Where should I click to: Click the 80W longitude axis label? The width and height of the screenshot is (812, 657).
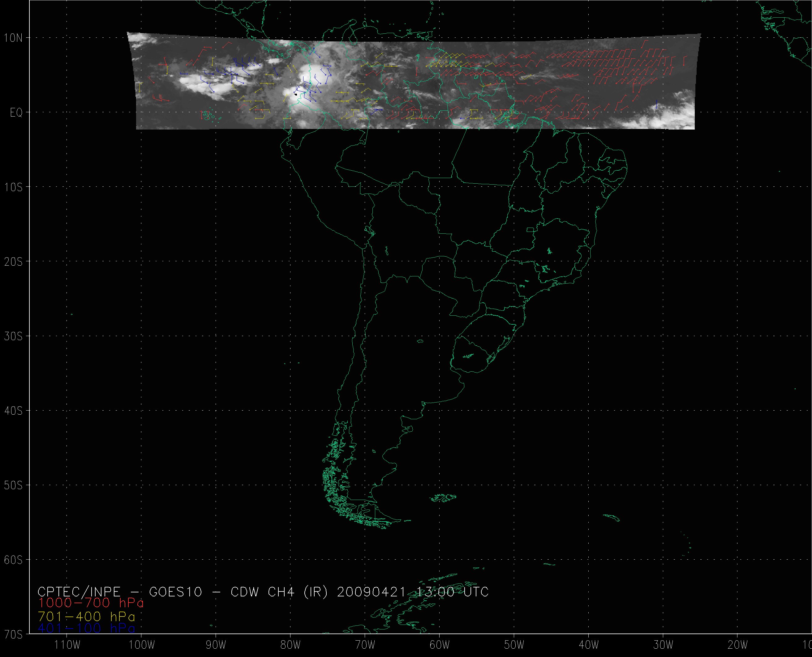pyautogui.click(x=290, y=645)
